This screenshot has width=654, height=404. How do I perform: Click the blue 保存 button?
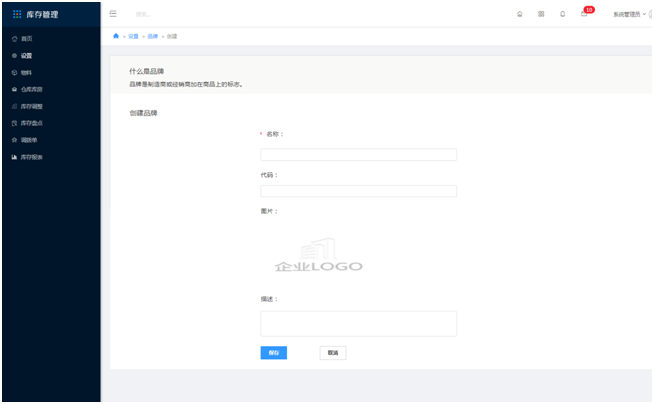[x=274, y=353]
